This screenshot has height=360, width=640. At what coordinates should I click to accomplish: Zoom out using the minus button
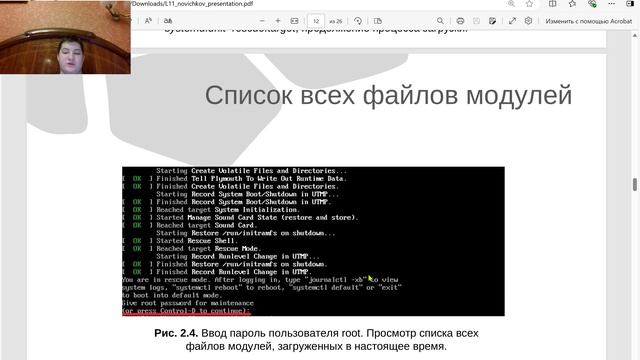262,21
